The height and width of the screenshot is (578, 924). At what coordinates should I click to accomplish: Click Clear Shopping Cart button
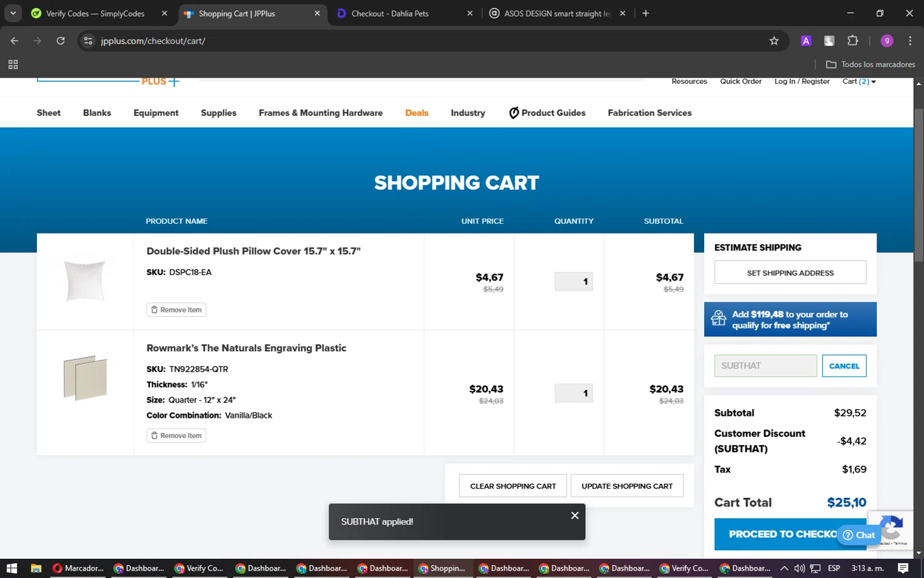click(513, 486)
